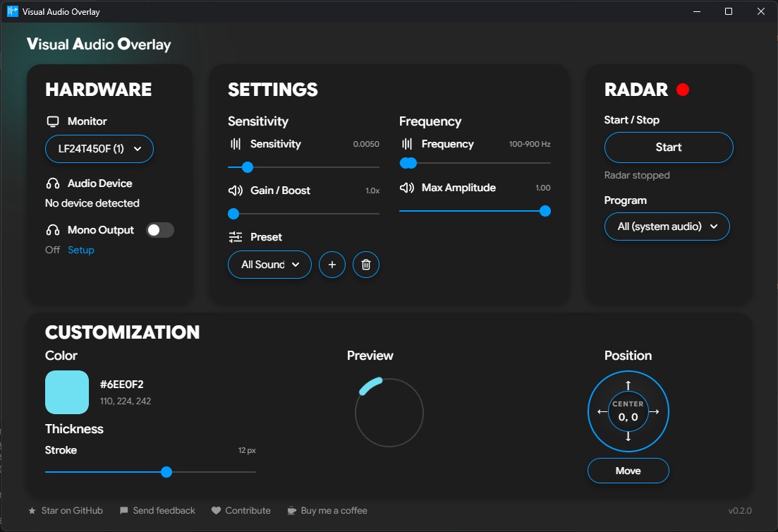Move position right with the right arrow
This screenshot has height=532, width=778.
tap(654, 411)
